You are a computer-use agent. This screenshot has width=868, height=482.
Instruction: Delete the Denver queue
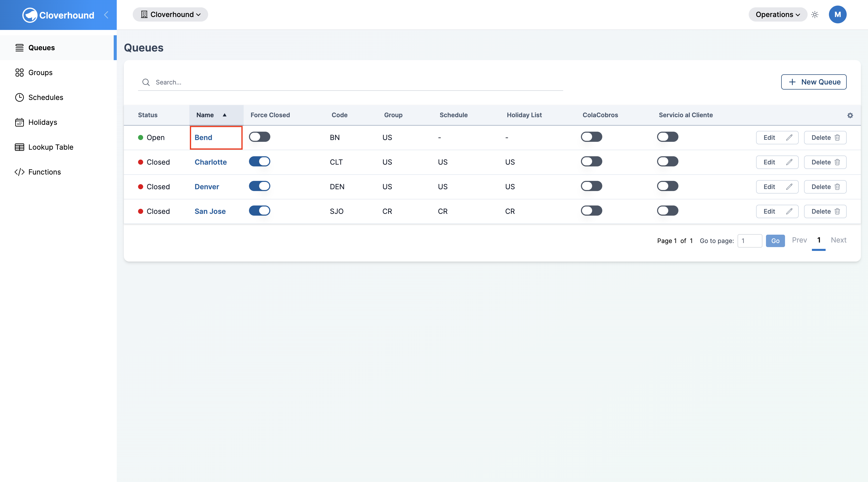pyautogui.click(x=825, y=187)
